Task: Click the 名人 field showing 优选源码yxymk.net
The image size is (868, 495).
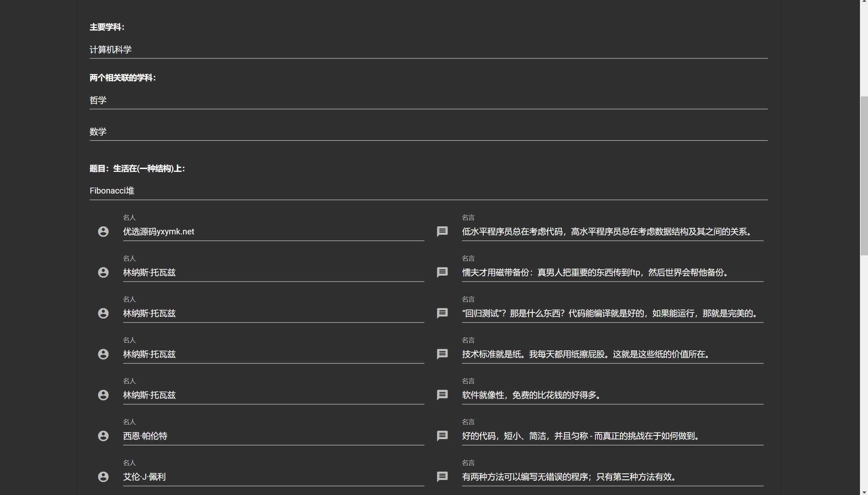Action: (273, 231)
